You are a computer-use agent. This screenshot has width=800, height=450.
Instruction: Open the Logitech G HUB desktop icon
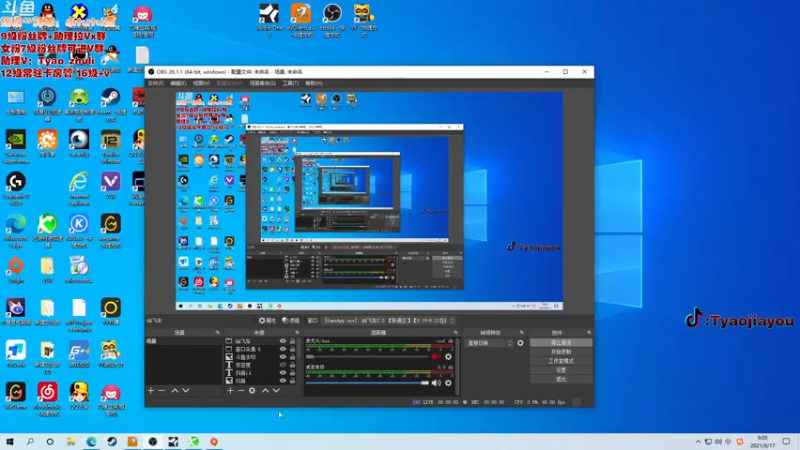15,189
